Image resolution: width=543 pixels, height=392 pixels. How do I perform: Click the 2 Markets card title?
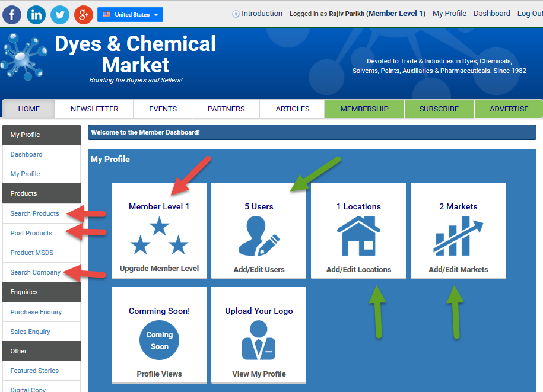point(458,206)
